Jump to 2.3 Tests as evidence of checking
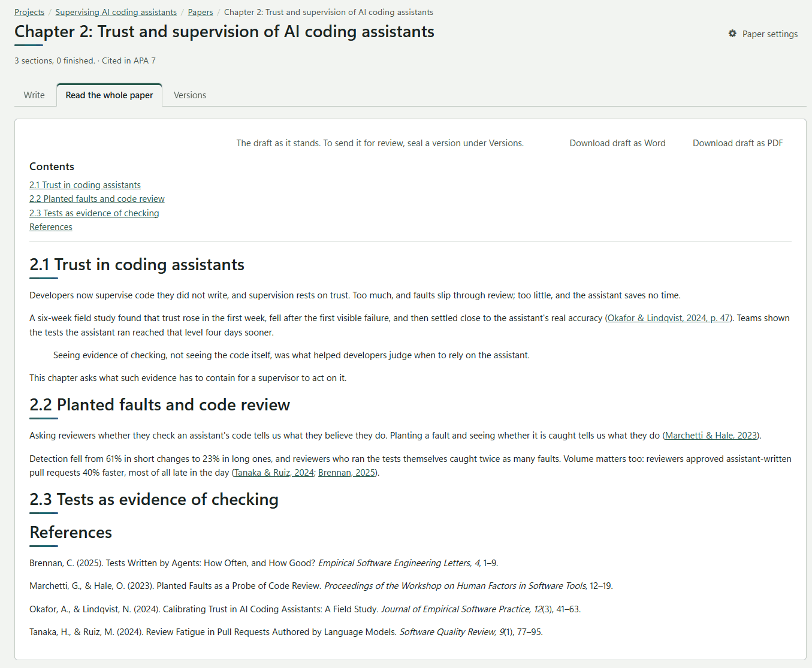812x668 pixels. [94, 213]
